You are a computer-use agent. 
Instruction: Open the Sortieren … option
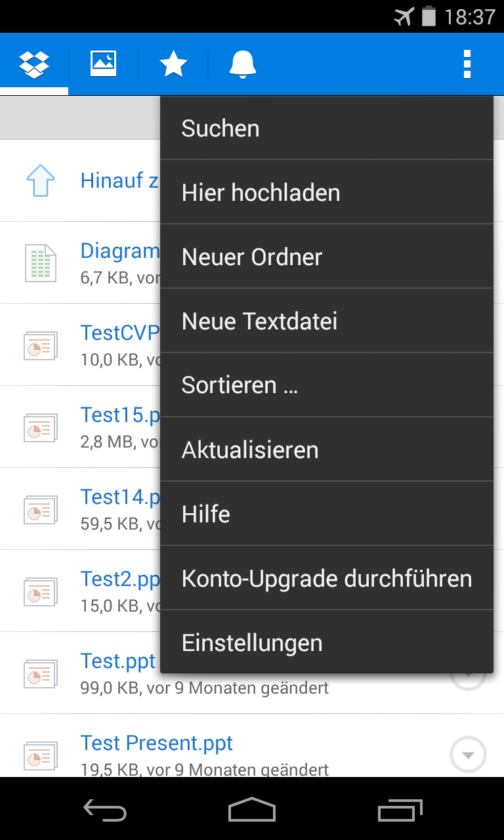pos(326,385)
